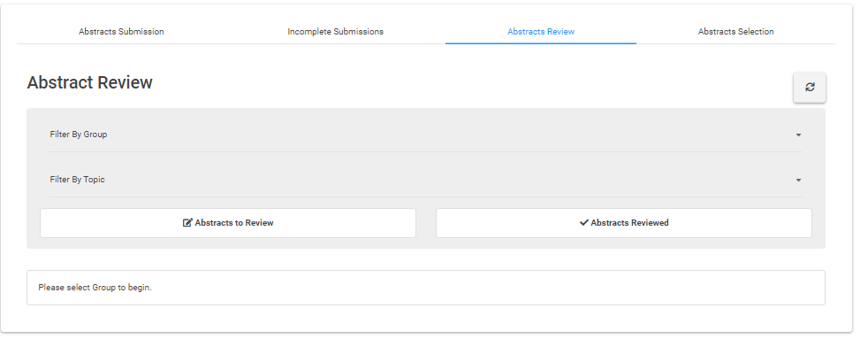
Task: Click the Filter By Topic arrow
Action: pos(798,181)
